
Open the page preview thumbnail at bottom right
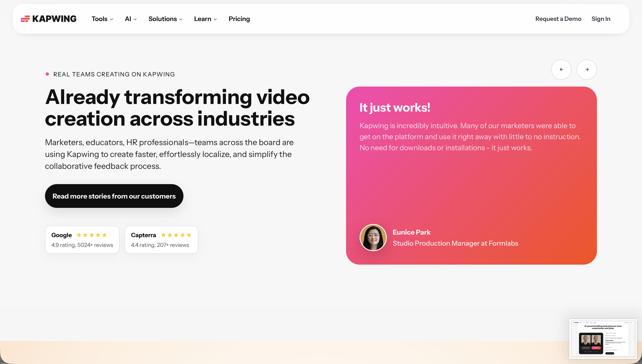click(603, 339)
